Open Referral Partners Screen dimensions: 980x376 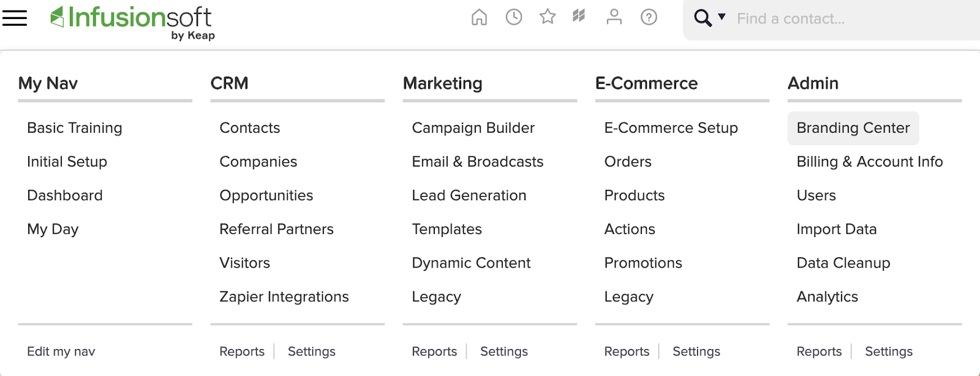[277, 229]
